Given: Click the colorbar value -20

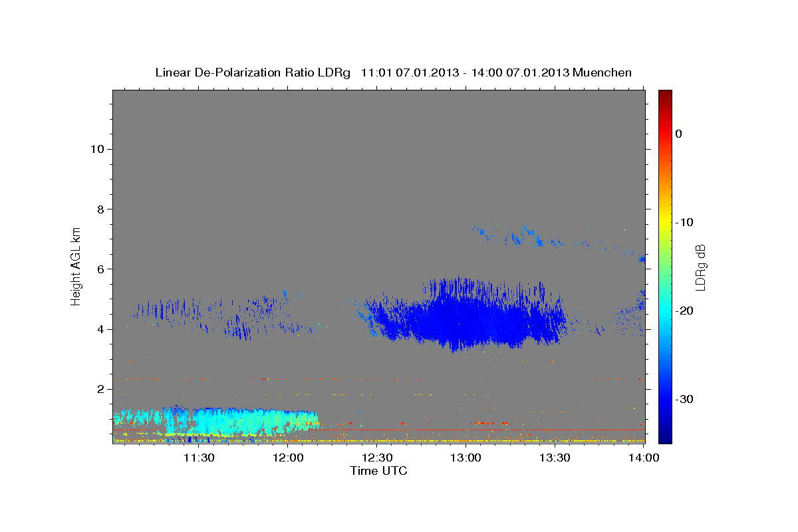Looking at the screenshot, I should pos(685,311).
